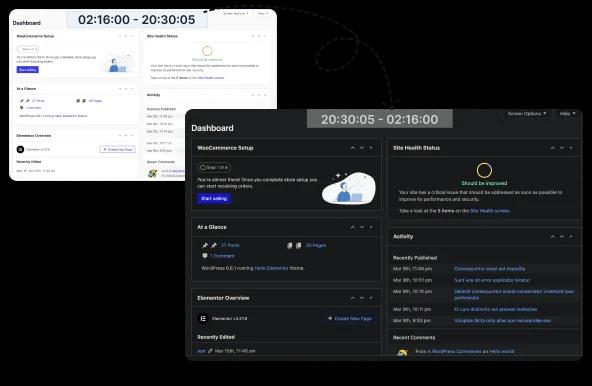Move WooCommerce Setup panel down in dark dashboard
Viewport: 592px width, 386px height.
(362, 148)
